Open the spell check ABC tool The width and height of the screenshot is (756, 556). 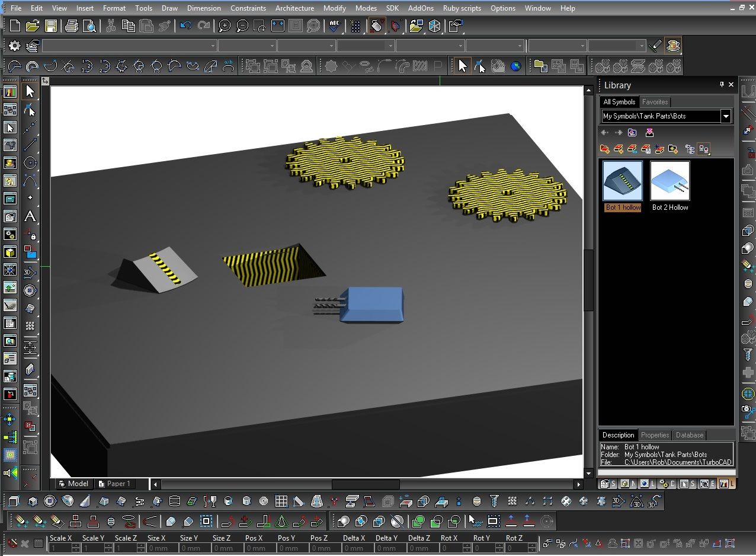[x=335, y=26]
